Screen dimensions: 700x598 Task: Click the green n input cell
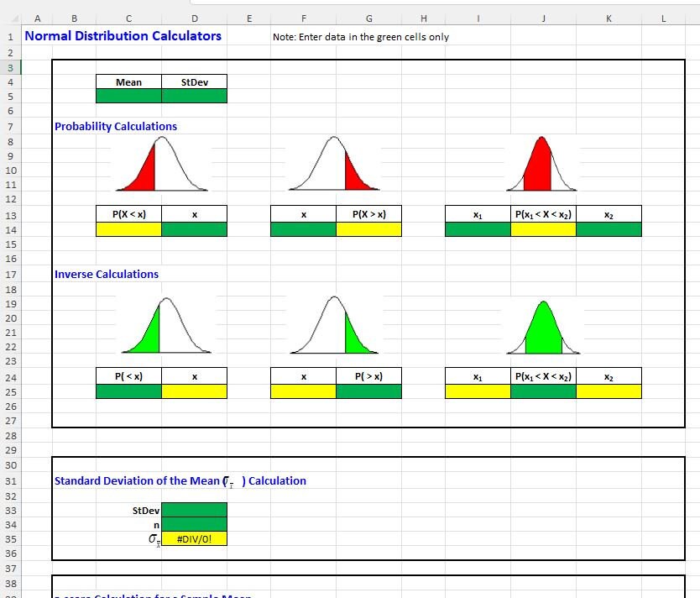point(195,524)
